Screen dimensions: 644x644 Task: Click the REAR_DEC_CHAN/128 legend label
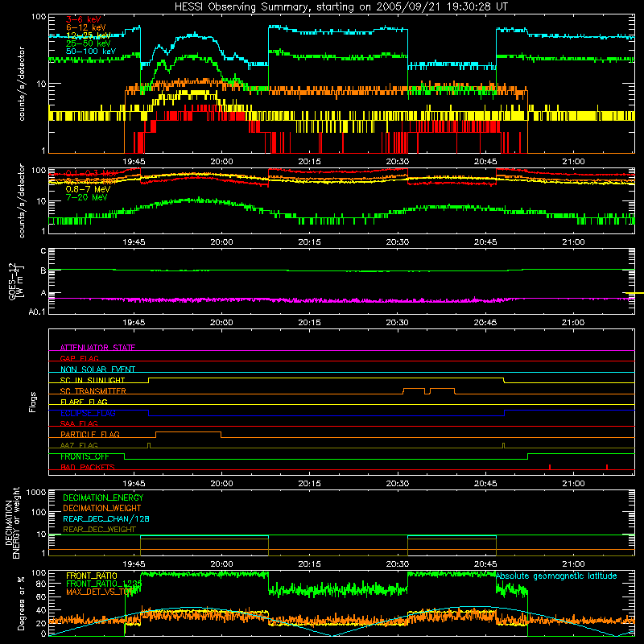click(106, 518)
